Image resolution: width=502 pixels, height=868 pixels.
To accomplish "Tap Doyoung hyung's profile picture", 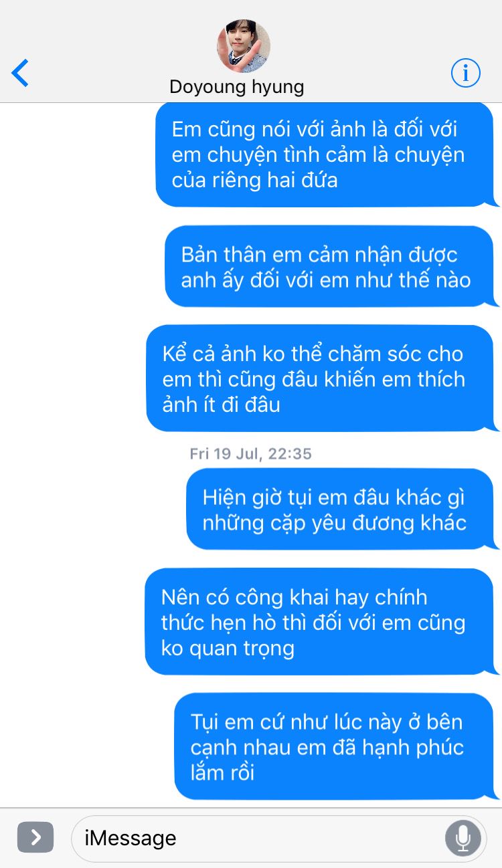I will pos(244,46).
